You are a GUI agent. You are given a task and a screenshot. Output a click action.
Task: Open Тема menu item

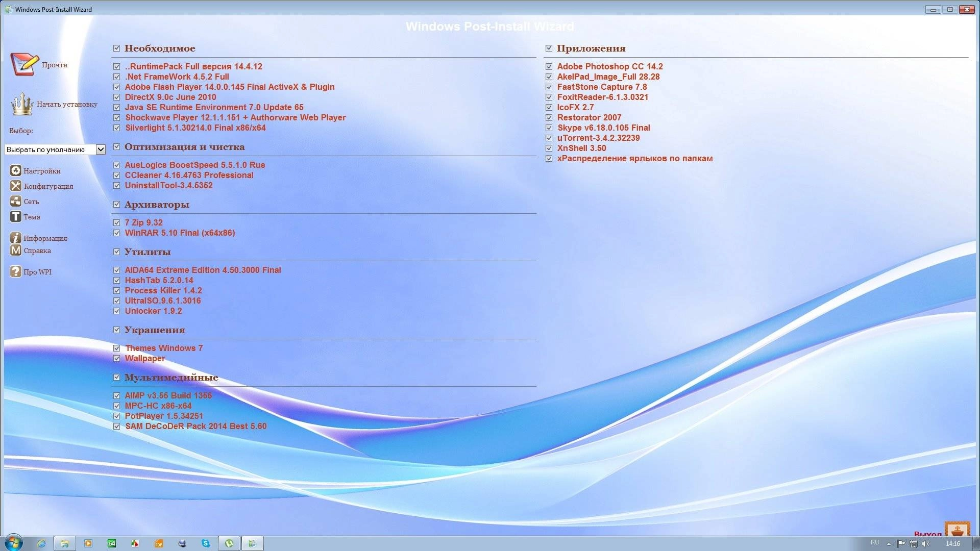pyautogui.click(x=32, y=217)
